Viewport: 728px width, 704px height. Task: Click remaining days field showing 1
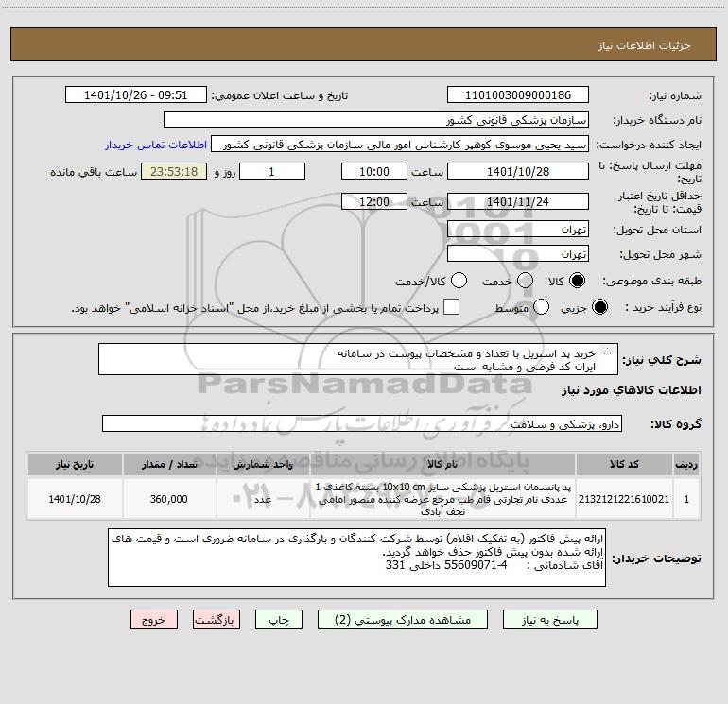point(272,172)
